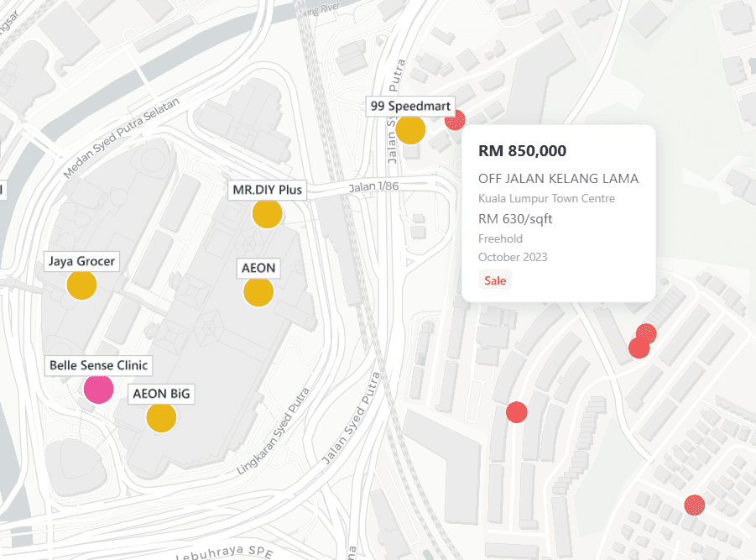Click the Belle Sense Clinic place label
756x560 pixels.
pos(98,365)
